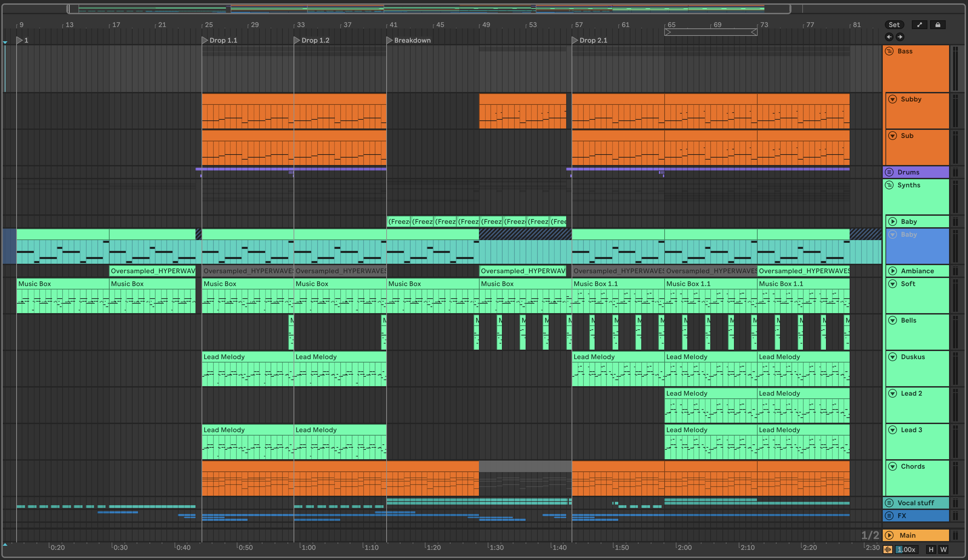Image resolution: width=968 pixels, height=560 pixels.
Task: Toggle the waveform zoom display icon
Action: [x=888, y=550]
